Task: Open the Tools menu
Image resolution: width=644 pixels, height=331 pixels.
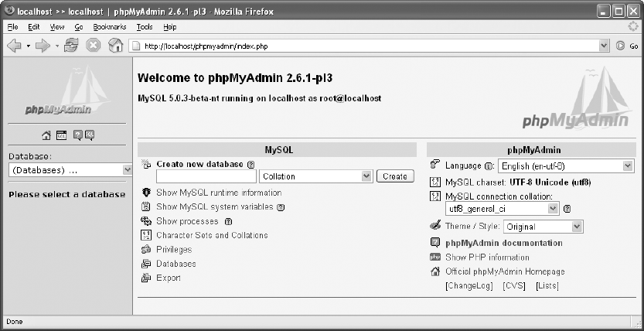Action: click(x=145, y=27)
